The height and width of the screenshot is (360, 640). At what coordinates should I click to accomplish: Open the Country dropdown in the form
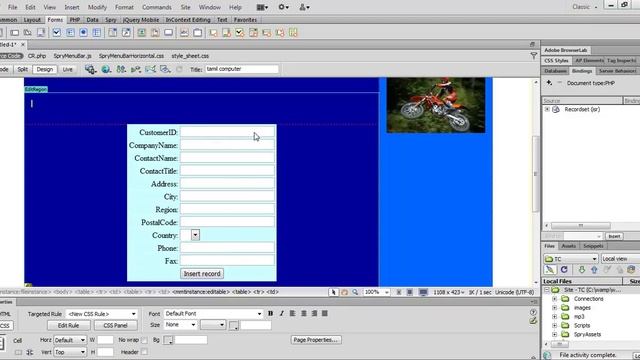tap(195, 235)
